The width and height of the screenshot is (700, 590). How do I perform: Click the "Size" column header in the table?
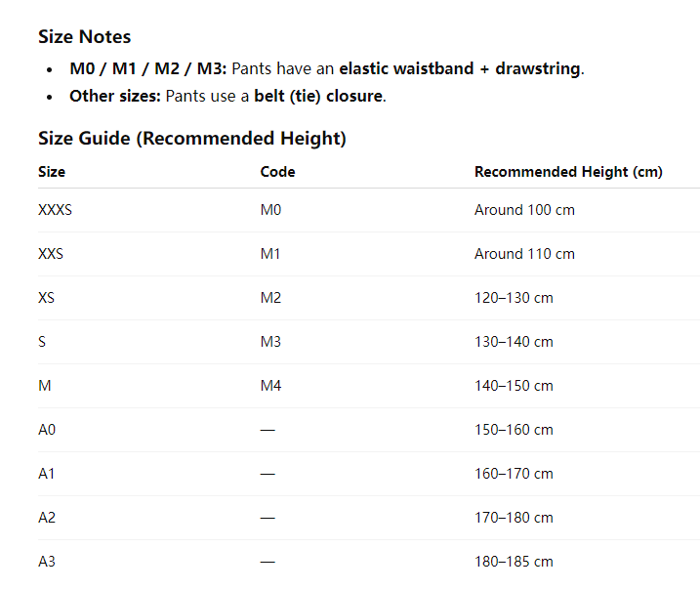(52, 172)
